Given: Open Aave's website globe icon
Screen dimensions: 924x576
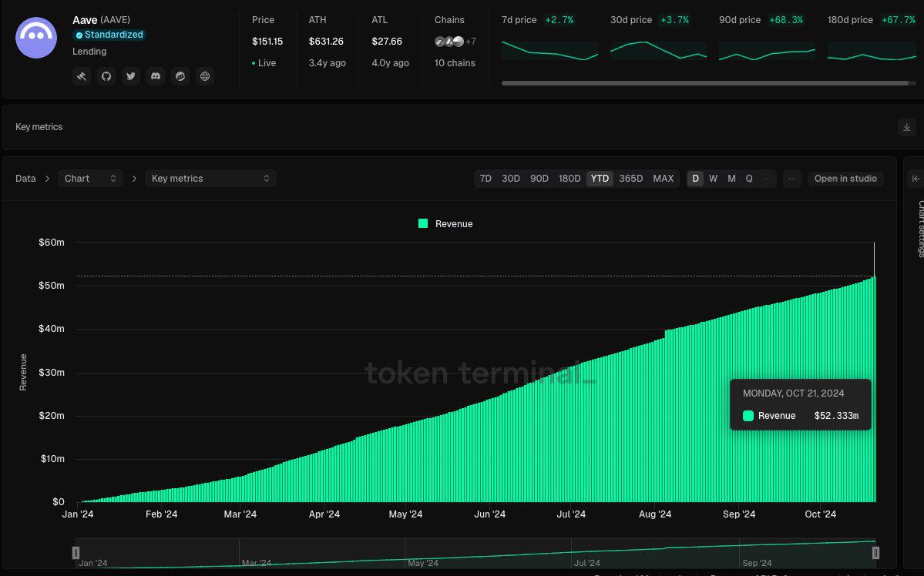Looking at the screenshot, I should point(204,76).
